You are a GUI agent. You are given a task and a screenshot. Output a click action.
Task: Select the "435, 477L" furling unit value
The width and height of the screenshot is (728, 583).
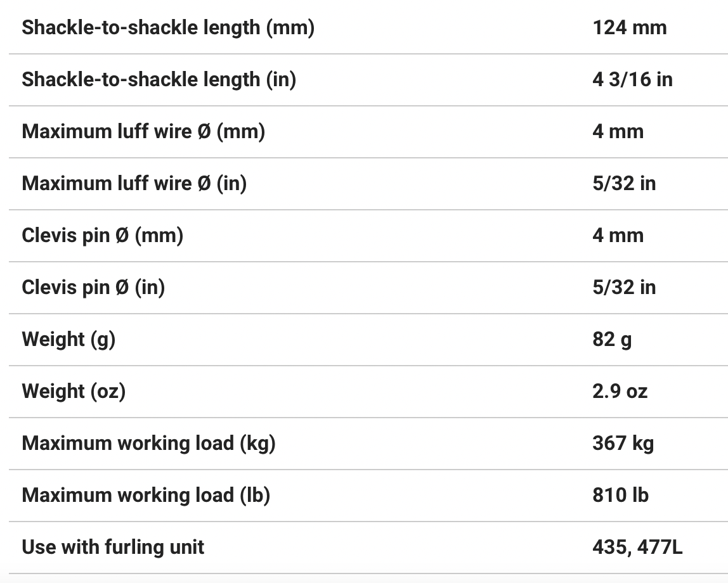637,548
